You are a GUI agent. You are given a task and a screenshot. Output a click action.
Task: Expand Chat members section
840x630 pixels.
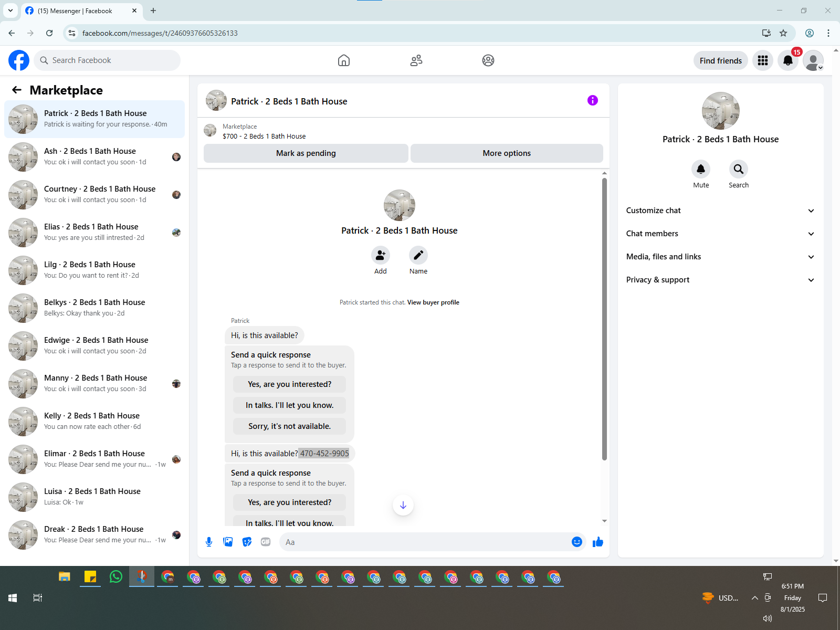pyautogui.click(x=720, y=234)
